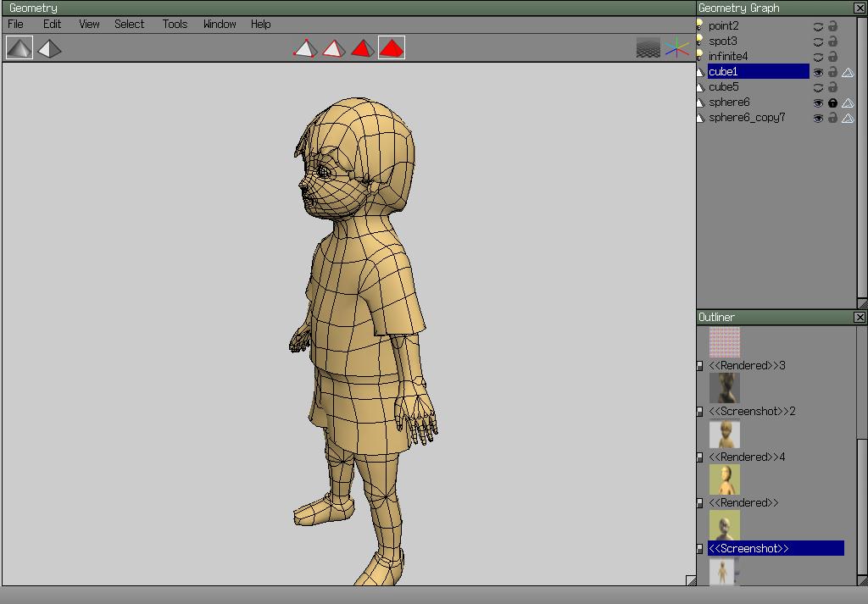Open the Window menu
This screenshot has width=868, height=604.
(x=220, y=24)
